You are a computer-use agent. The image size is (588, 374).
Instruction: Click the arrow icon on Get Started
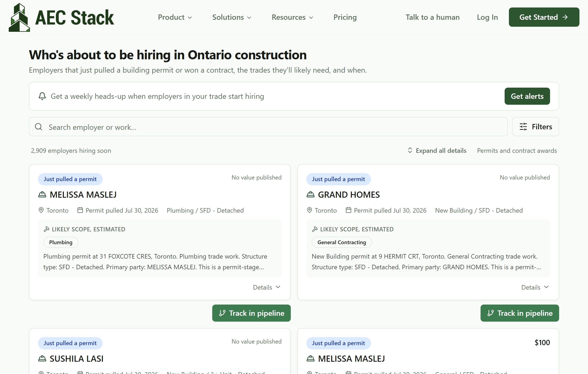565,17
